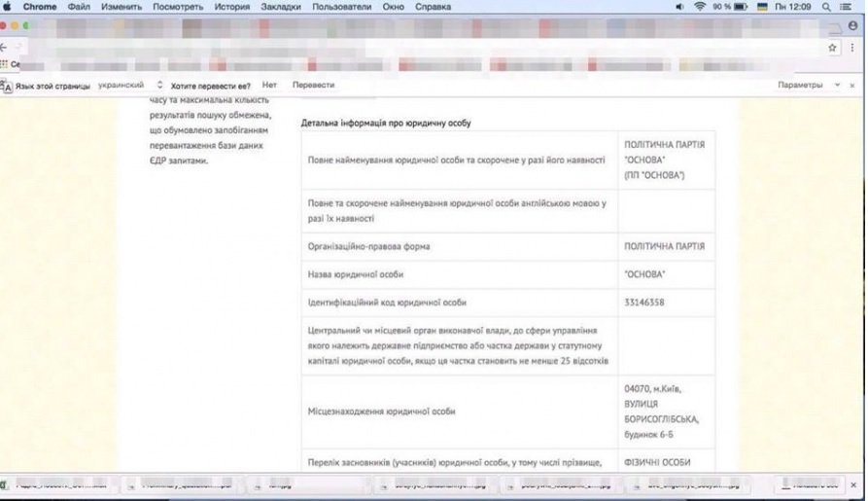Open the Посмотреть menu in menu bar
Image resolution: width=868 pixels, height=501 pixels.
tap(178, 7)
